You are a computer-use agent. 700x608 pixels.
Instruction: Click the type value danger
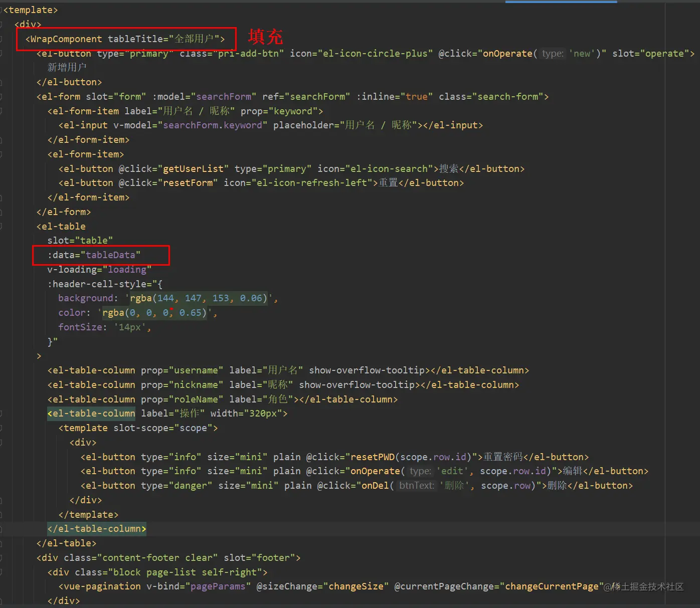pyautogui.click(x=191, y=486)
